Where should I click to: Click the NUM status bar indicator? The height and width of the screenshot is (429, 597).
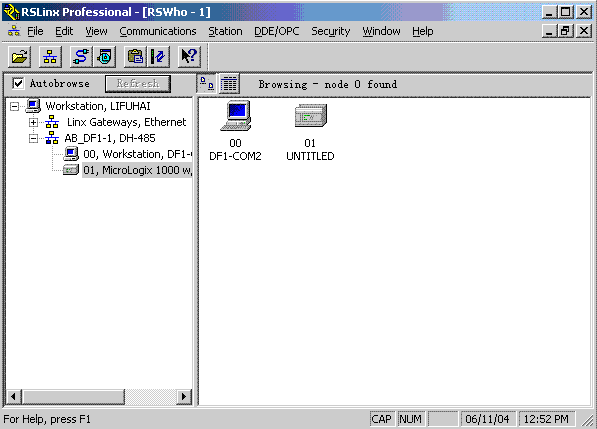[410, 419]
